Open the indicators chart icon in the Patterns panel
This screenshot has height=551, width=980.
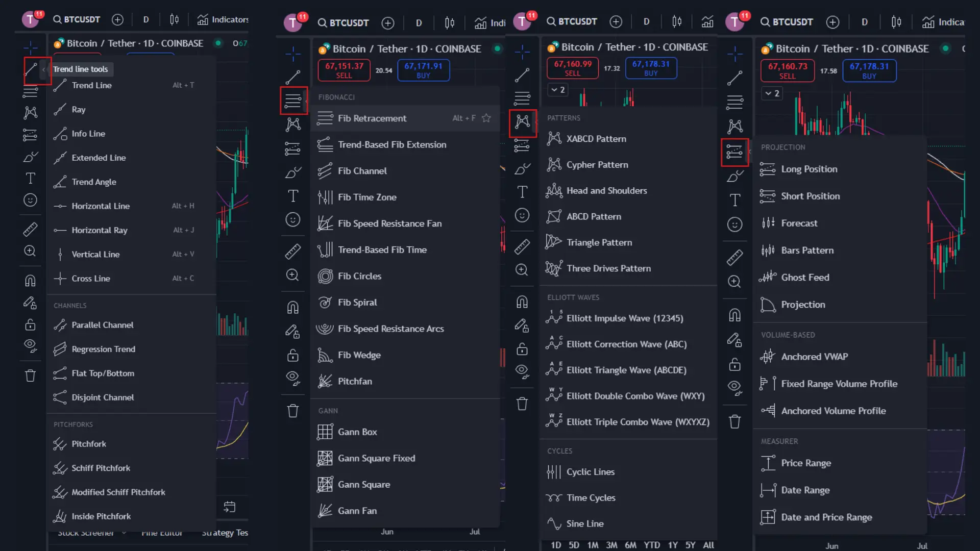[x=707, y=21]
